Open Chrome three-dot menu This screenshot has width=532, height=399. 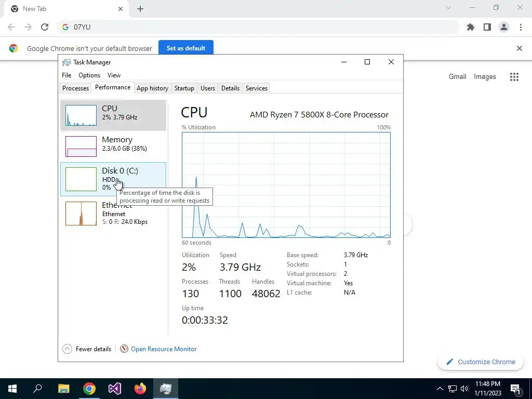coord(521,27)
